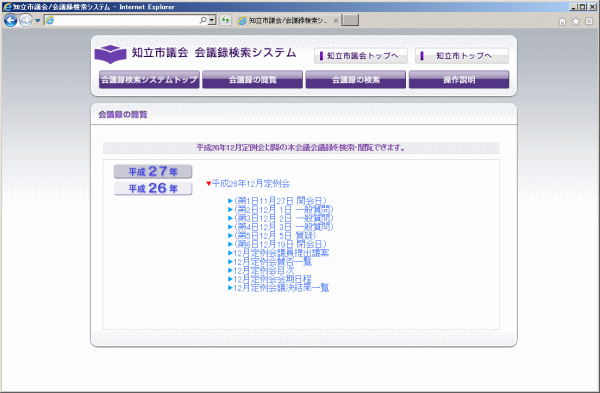
Task: Close the current browser tab
Action: coord(336,21)
